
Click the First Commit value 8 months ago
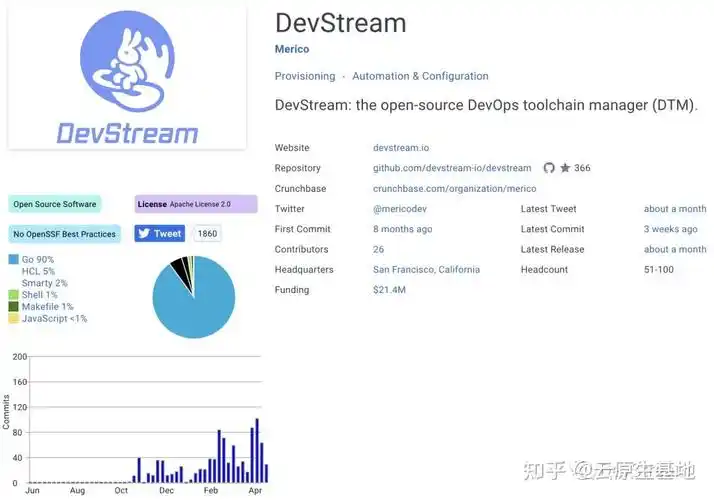(x=403, y=229)
